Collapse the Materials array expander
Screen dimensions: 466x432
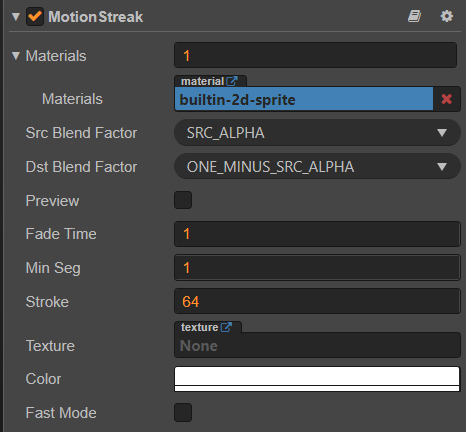[16, 56]
